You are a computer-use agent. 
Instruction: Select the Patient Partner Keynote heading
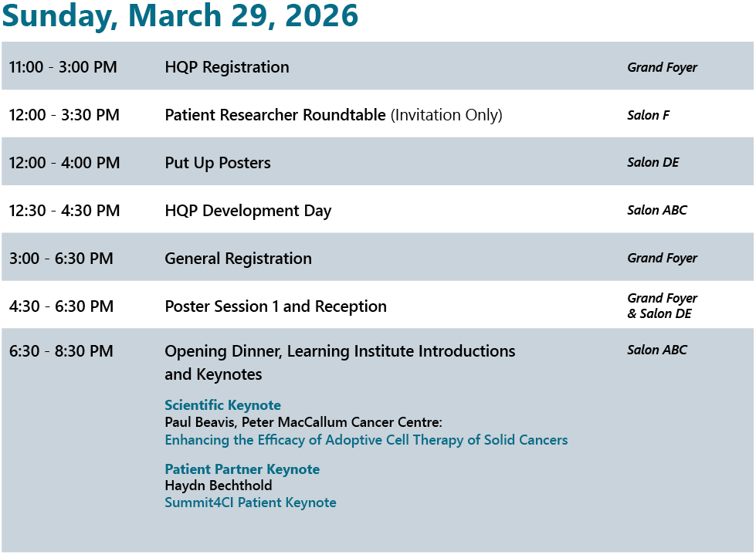click(x=242, y=469)
